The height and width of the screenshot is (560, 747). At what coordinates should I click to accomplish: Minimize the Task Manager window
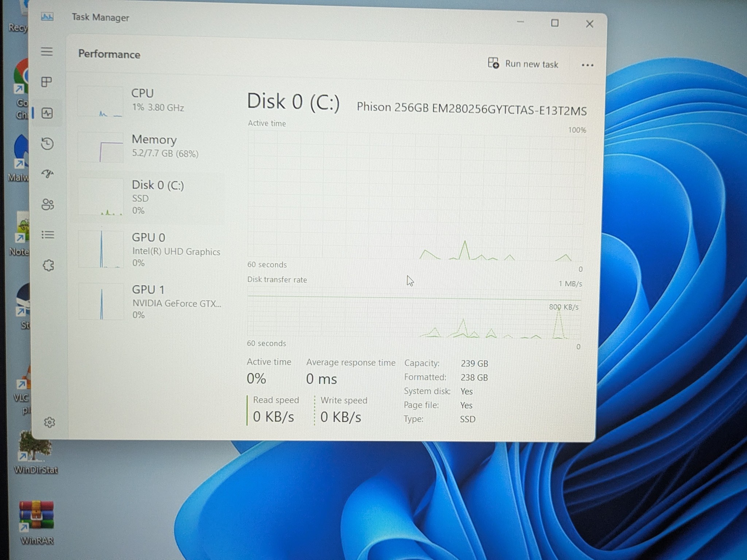(x=520, y=22)
